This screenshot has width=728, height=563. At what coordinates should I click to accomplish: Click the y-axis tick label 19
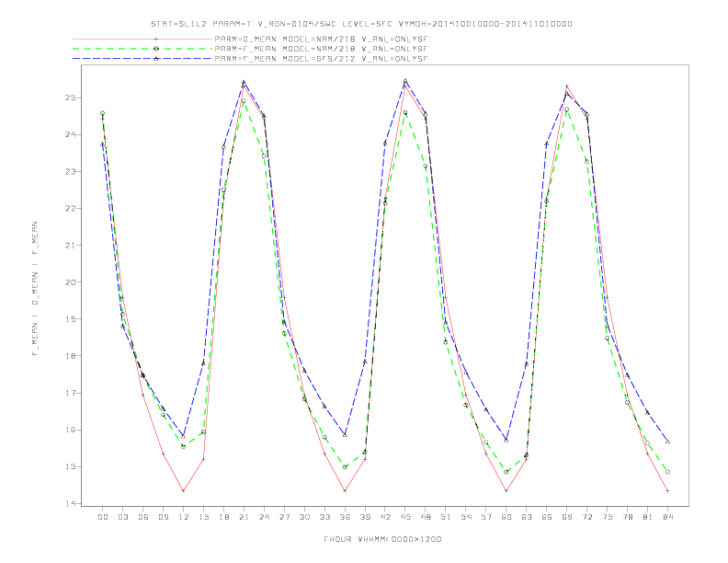click(x=71, y=319)
